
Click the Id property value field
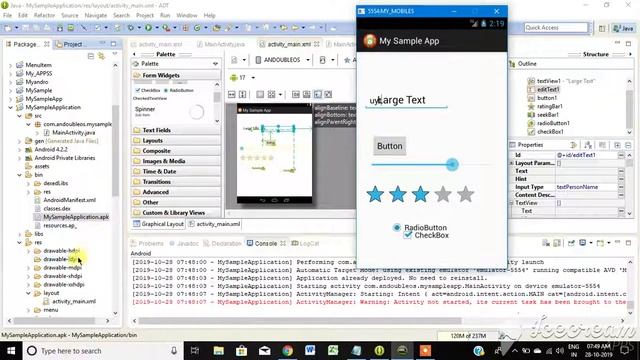(586, 155)
